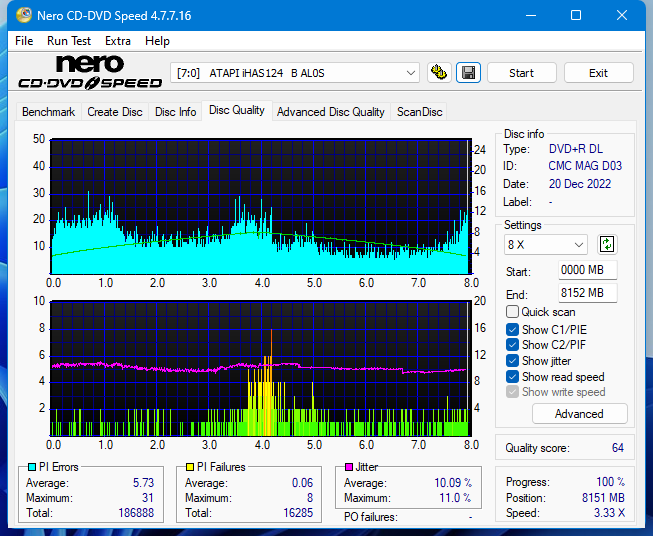Click PI Failures average 0.06
The height and width of the screenshot is (536, 653).
pos(302,483)
